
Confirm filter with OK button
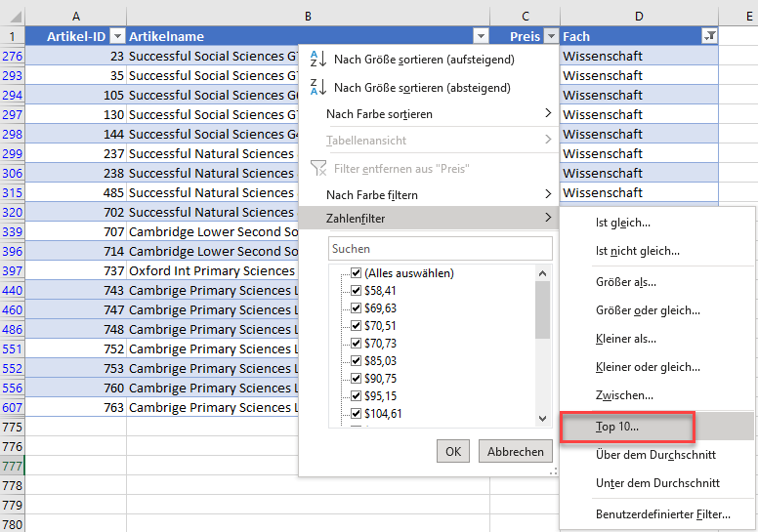click(x=453, y=451)
